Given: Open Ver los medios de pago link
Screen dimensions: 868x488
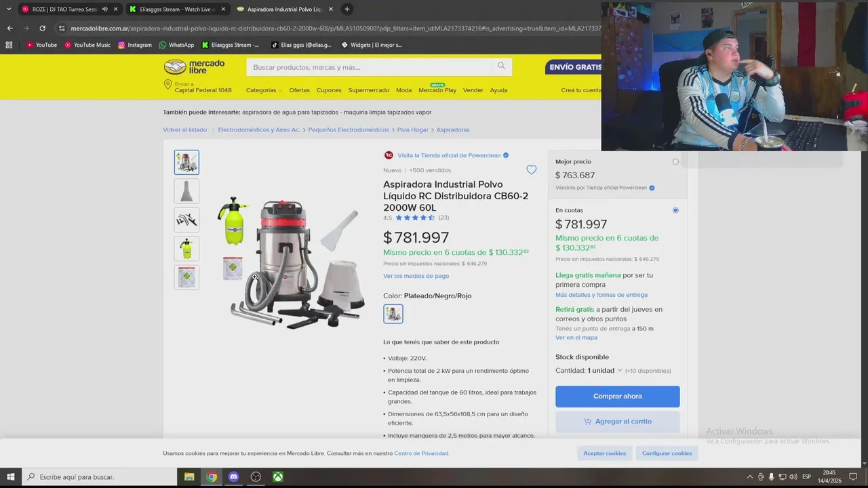Looking at the screenshot, I should pyautogui.click(x=416, y=276).
